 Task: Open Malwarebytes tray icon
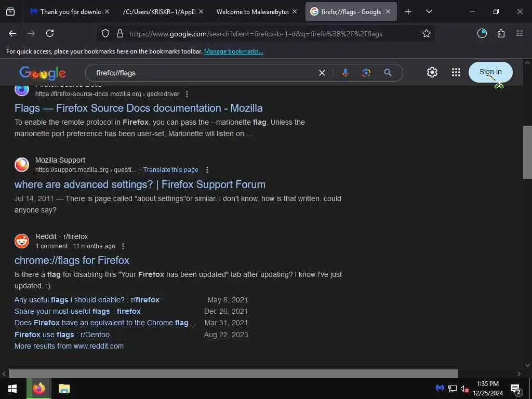(x=440, y=388)
